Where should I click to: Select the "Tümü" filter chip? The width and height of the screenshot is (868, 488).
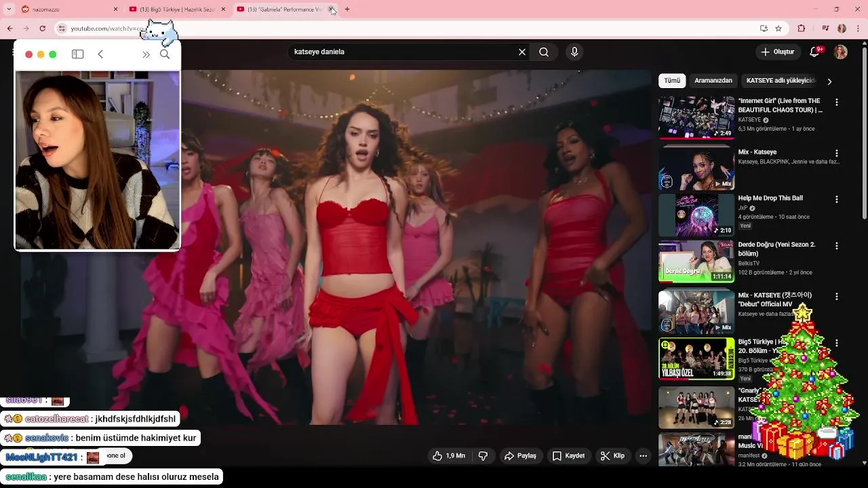(x=672, y=81)
